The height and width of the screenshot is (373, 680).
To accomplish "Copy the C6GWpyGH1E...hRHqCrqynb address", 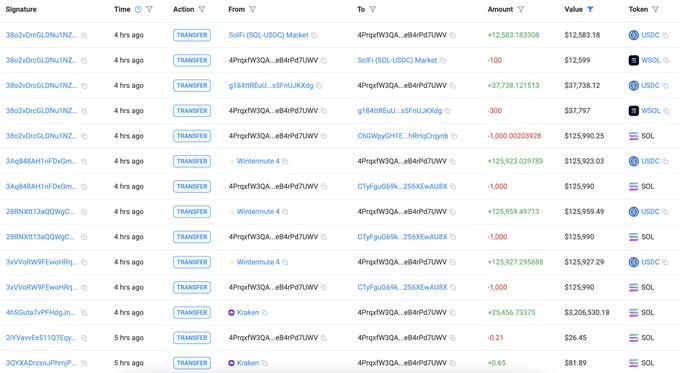I will click(x=454, y=136).
